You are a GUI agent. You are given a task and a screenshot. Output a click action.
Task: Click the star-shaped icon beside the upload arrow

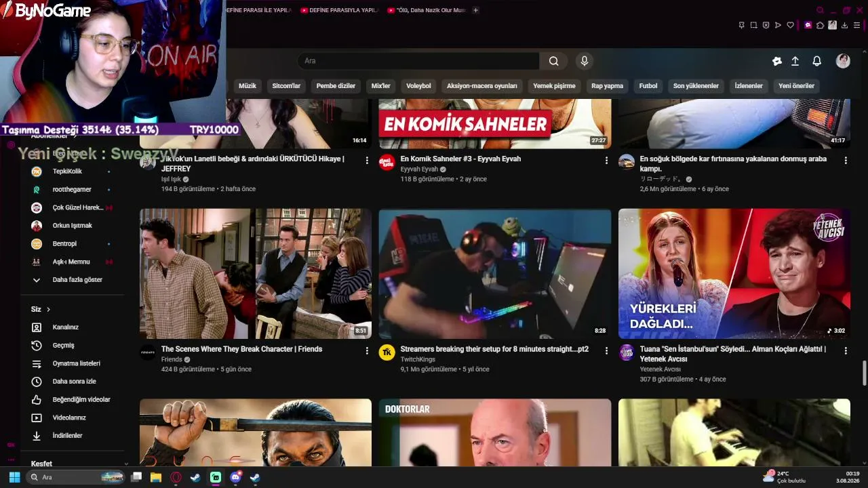click(777, 61)
